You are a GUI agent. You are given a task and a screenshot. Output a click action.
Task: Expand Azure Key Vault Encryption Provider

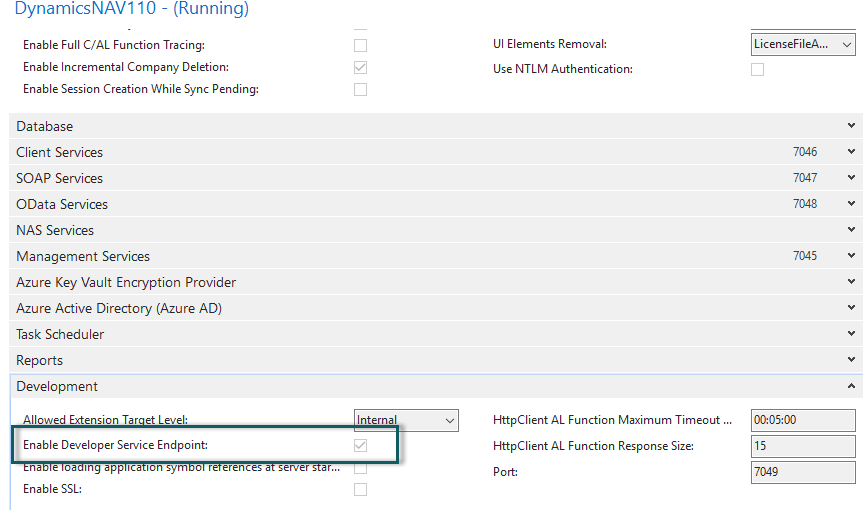click(851, 282)
